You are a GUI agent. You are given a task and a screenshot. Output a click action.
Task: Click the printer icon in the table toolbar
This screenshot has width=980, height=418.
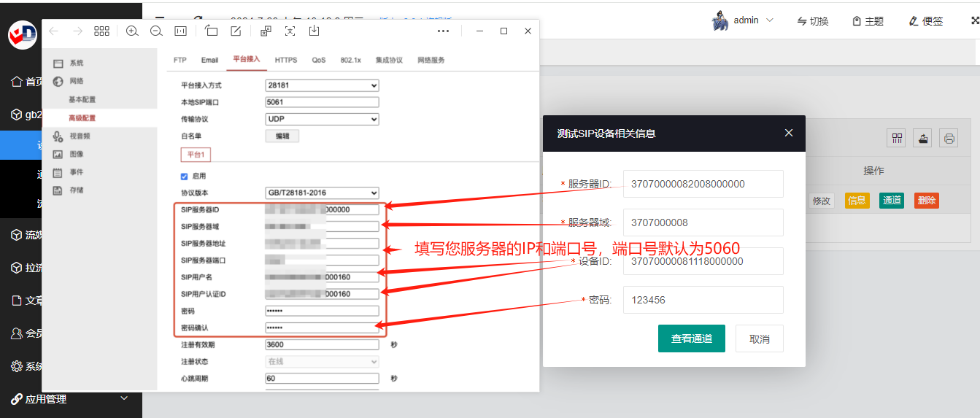pyautogui.click(x=949, y=139)
